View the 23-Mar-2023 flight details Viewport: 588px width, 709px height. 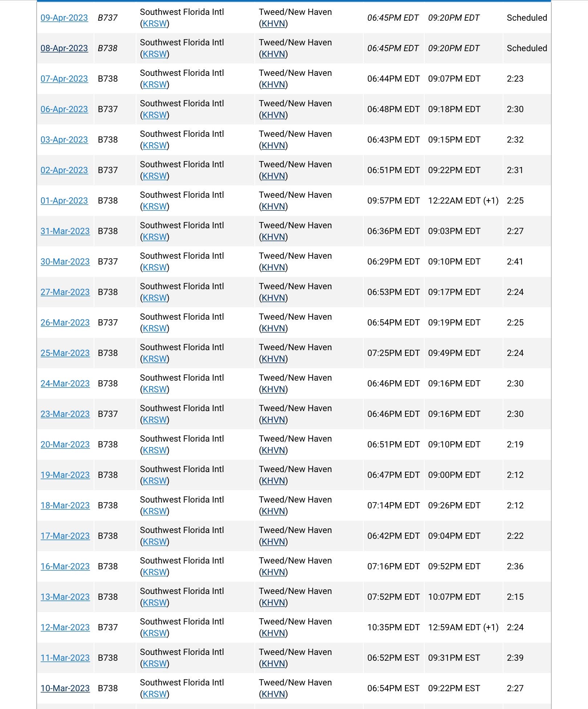pyautogui.click(x=65, y=414)
